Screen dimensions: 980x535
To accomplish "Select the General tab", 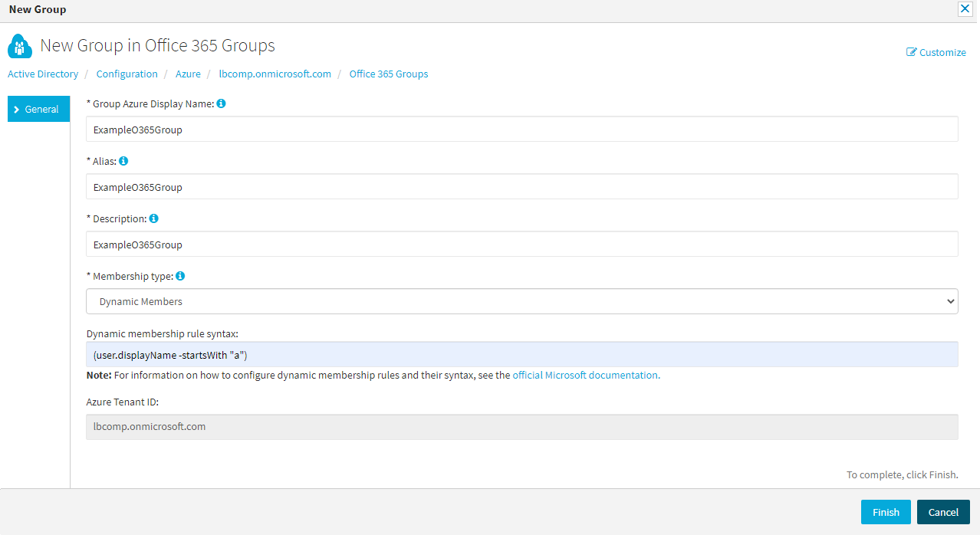I will point(38,109).
